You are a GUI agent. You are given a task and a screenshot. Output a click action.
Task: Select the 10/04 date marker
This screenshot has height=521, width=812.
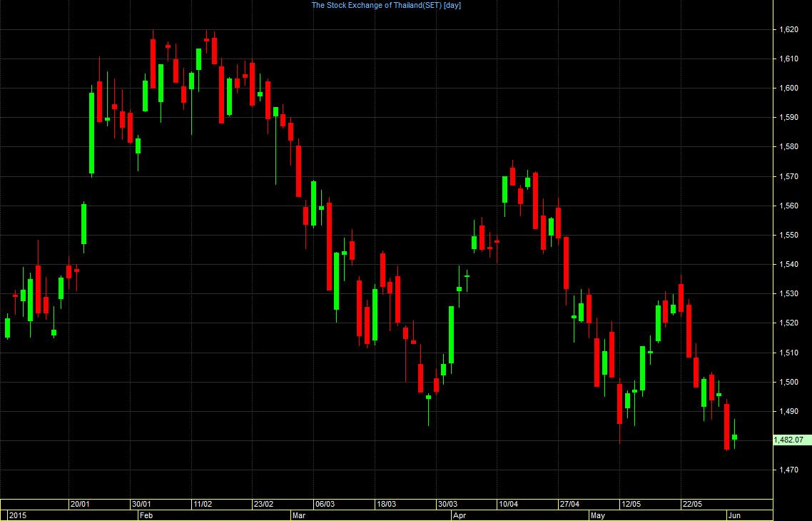pos(509,505)
